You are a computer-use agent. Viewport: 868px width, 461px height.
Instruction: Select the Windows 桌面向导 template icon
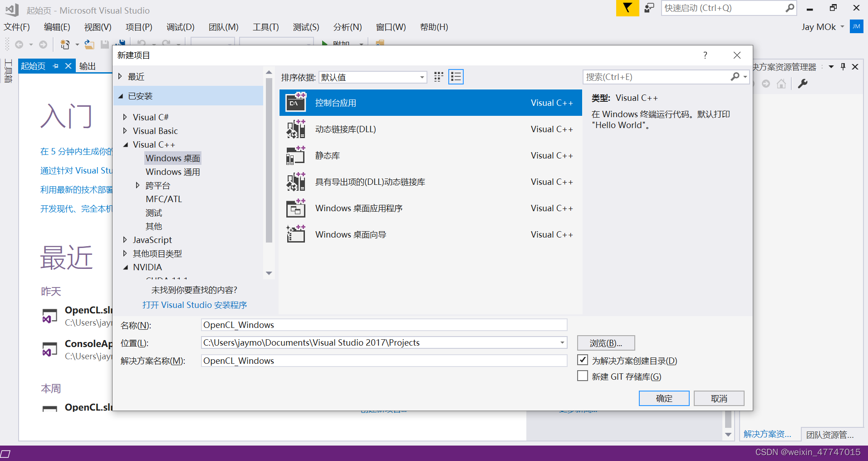pyautogui.click(x=295, y=234)
